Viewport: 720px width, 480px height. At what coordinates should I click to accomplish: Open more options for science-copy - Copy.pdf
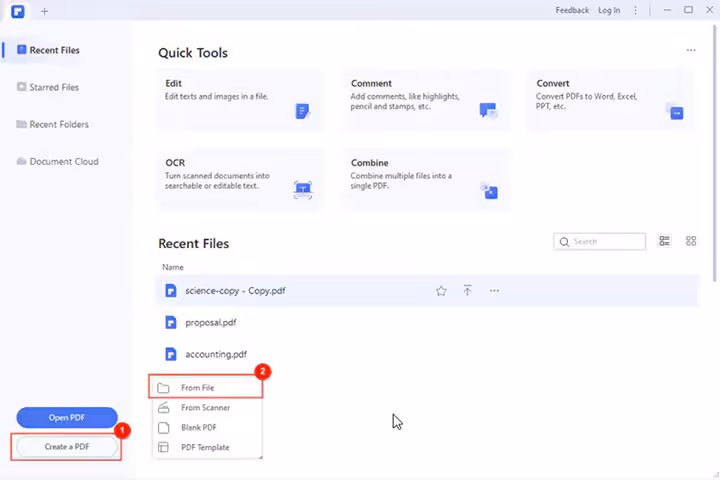(x=494, y=291)
